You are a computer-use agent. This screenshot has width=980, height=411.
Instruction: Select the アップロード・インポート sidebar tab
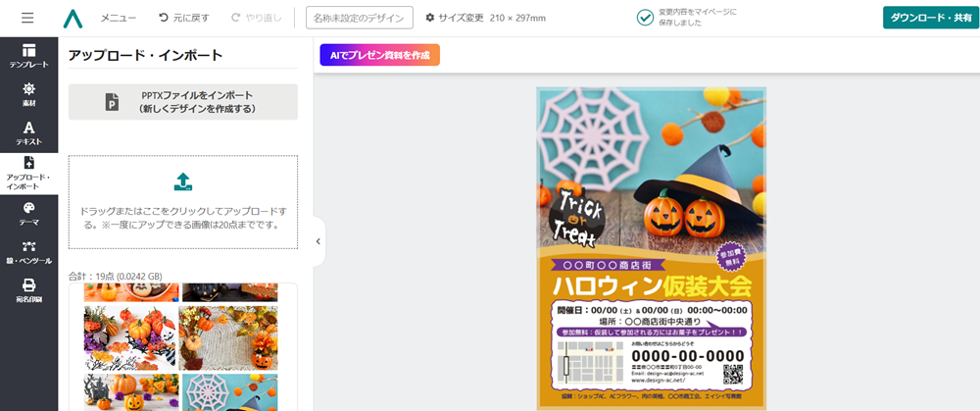(28, 174)
